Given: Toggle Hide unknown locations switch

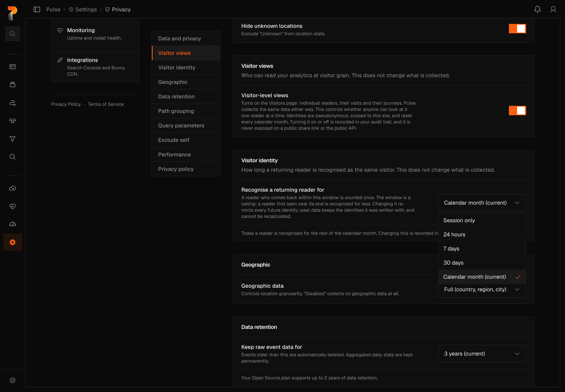Looking at the screenshot, I should pyautogui.click(x=517, y=29).
